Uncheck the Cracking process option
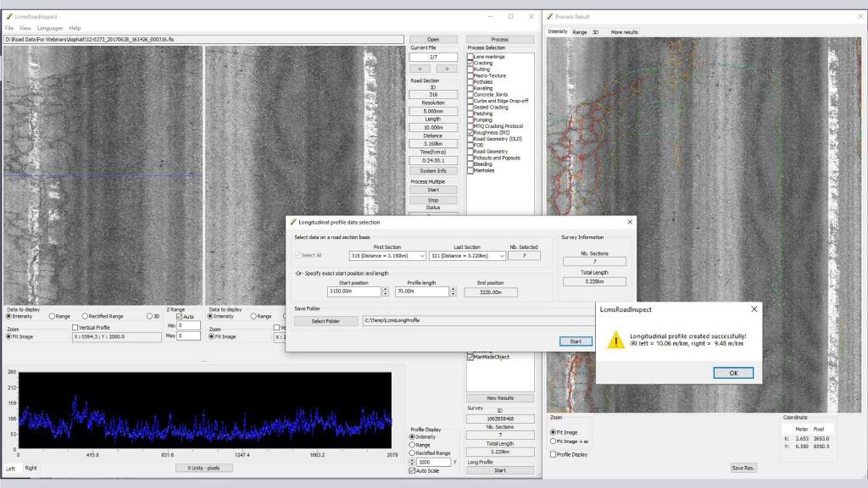Screen dimensions: 868x488 point(470,63)
